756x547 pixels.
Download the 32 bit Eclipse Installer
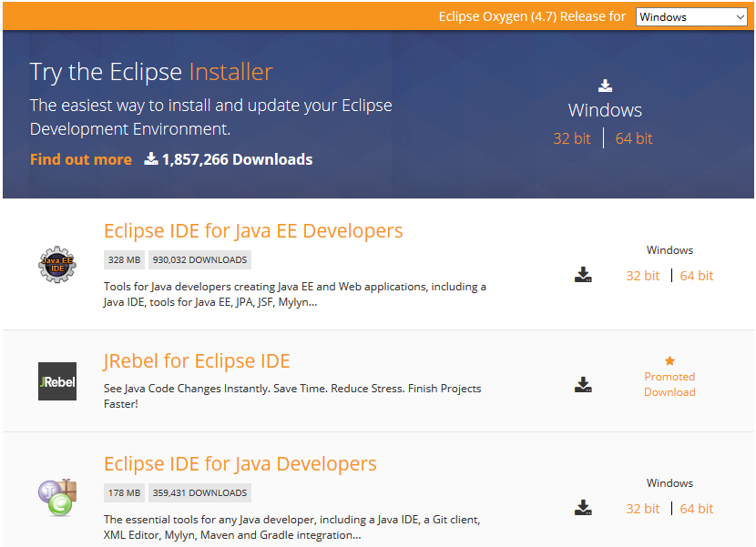coord(572,139)
